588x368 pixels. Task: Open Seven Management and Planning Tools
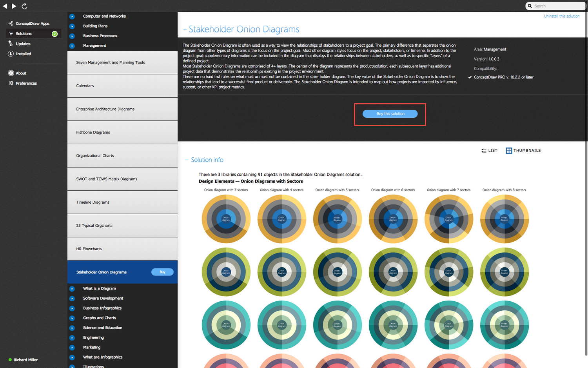tap(122, 62)
